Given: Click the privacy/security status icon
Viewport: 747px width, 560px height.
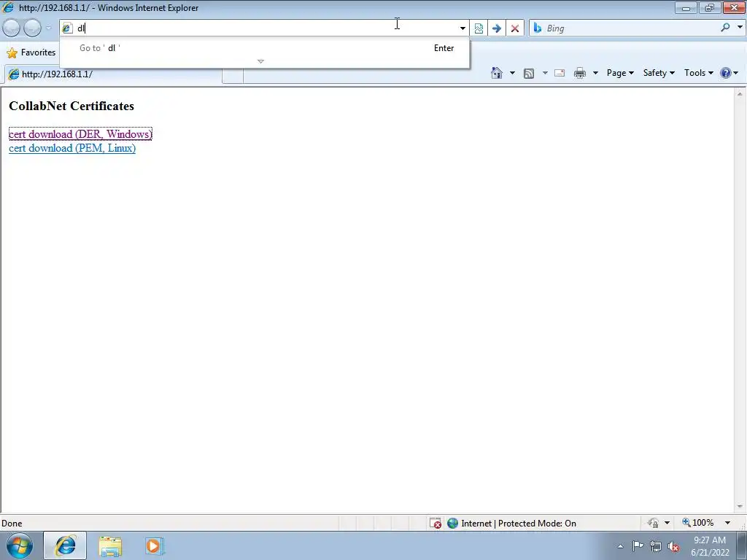Looking at the screenshot, I should tap(653, 523).
